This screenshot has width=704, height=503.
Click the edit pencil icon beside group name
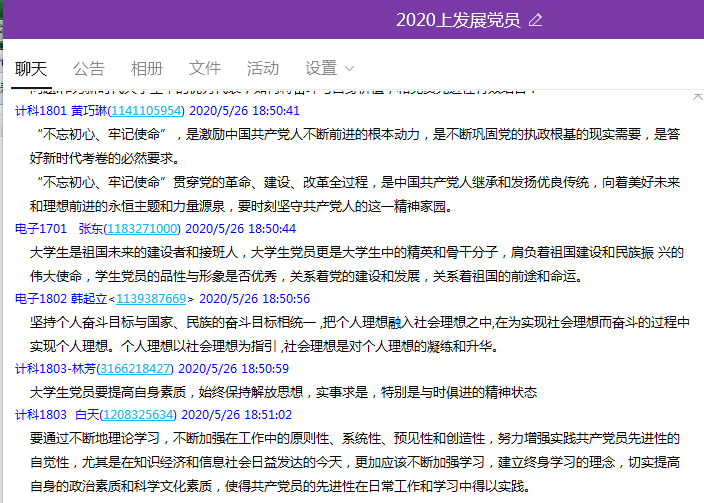click(536, 20)
